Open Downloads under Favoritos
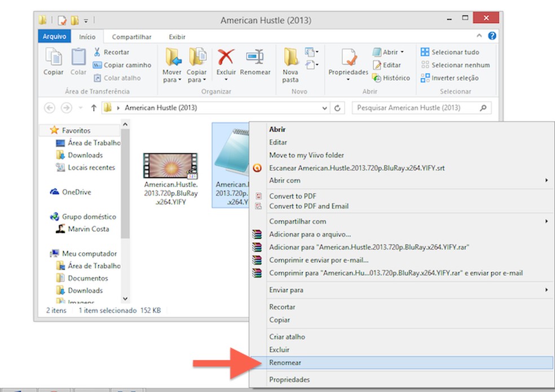Screen dimensions: 555x392 85,155
